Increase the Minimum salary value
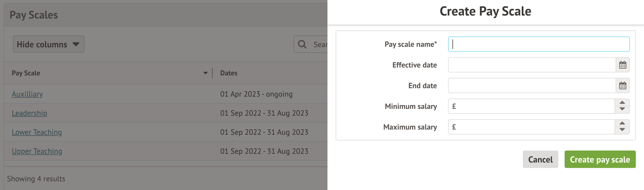This screenshot has height=190, width=644. click(x=622, y=103)
